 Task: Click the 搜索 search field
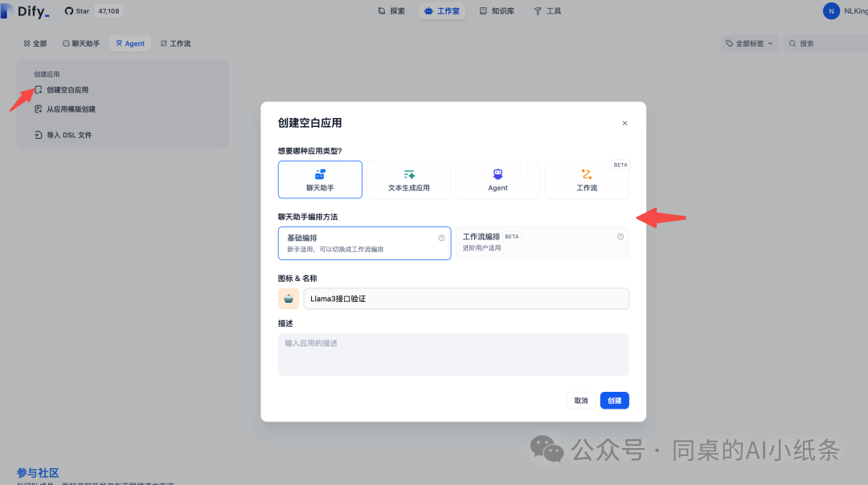click(x=828, y=43)
